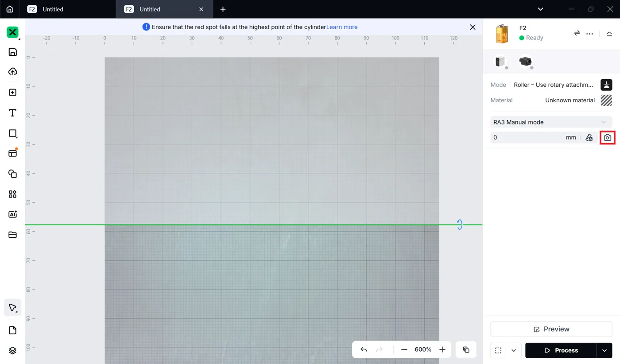620x364 pixels.
Task: Dismiss the red spot notification banner
Action: pos(473,27)
